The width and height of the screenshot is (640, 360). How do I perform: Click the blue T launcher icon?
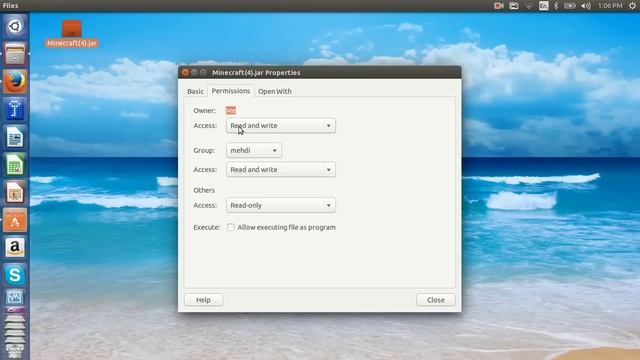point(15,109)
